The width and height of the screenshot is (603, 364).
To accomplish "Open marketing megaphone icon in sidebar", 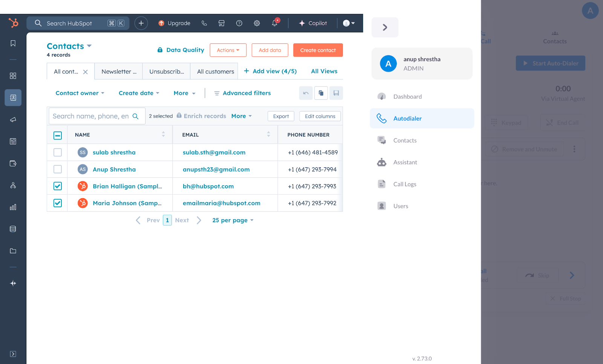I will pos(13,119).
